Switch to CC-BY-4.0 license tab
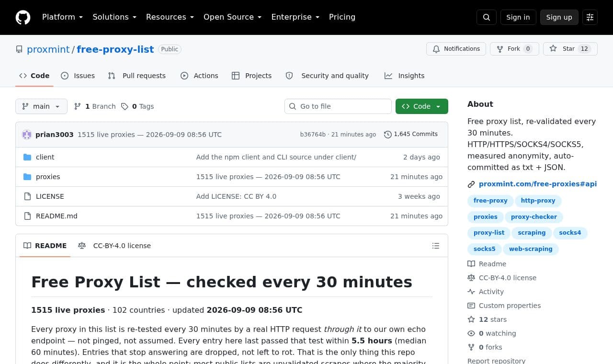The height and width of the screenshot is (364, 613). coord(114,246)
